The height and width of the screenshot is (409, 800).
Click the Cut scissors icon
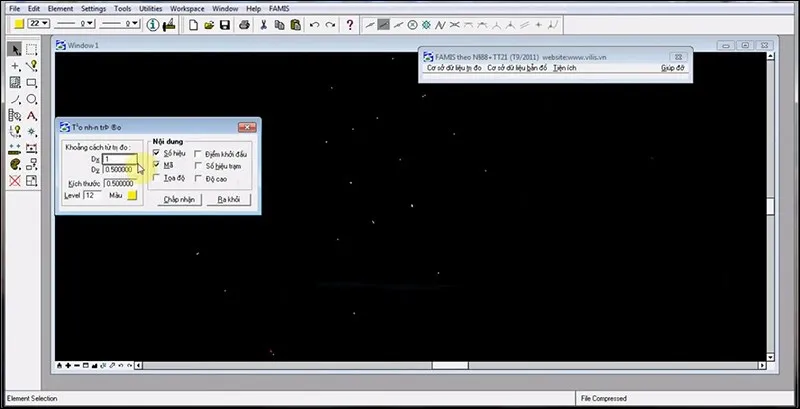click(x=263, y=23)
